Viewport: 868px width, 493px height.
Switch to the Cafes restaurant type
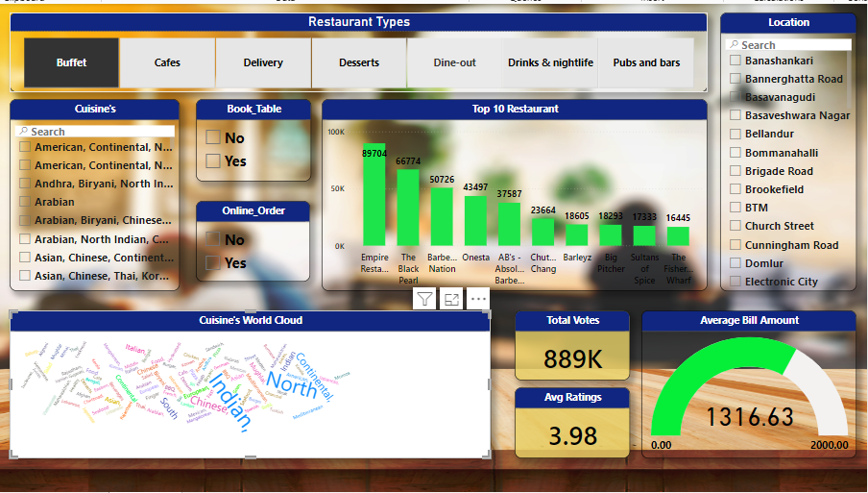(x=167, y=63)
